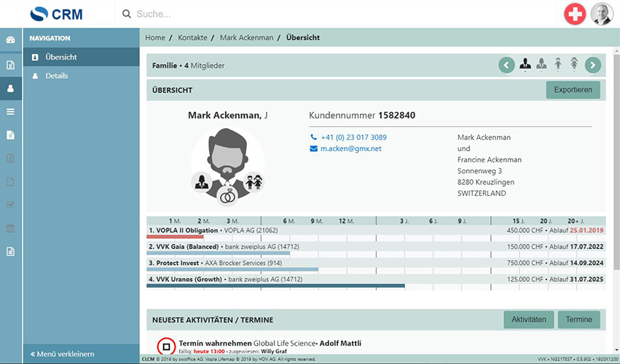Select row 2. VVK Gaia (Balanced)
The height and width of the screenshot is (364, 620).
coord(376,247)
